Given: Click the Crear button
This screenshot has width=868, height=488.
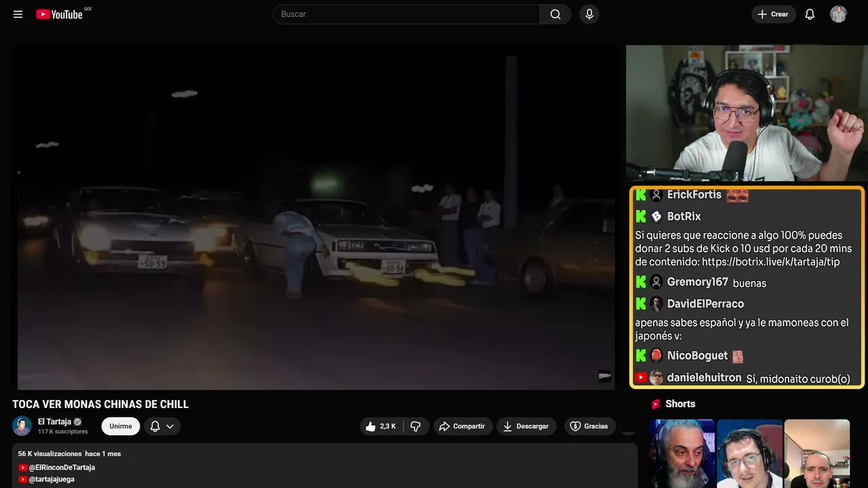Looking at the screenshot, I should pos(773,14).
